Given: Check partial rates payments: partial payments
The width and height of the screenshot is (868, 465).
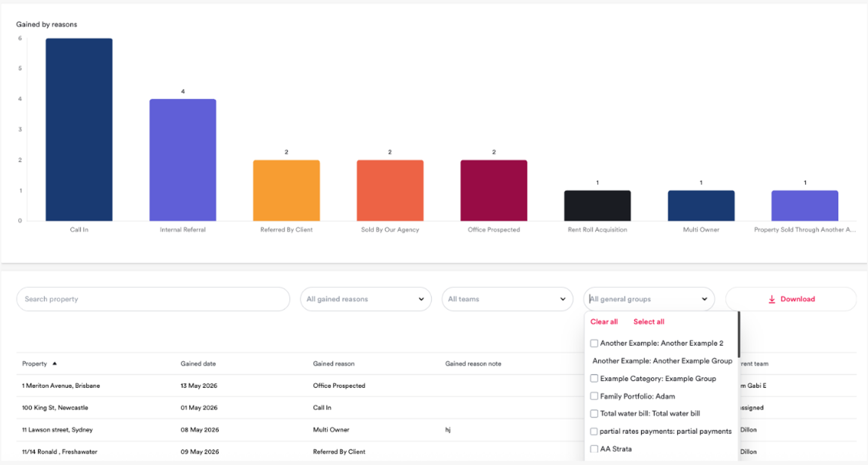Looking at the screenshot, I should pyautogui.click(x=594, y=431).
